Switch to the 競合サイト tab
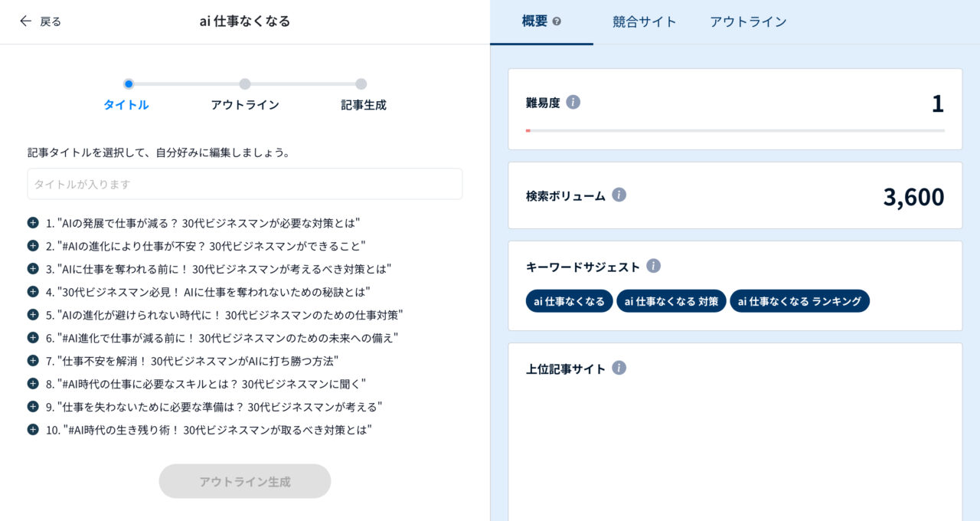This screenshot has width=980, height=521. pos(645,21)
